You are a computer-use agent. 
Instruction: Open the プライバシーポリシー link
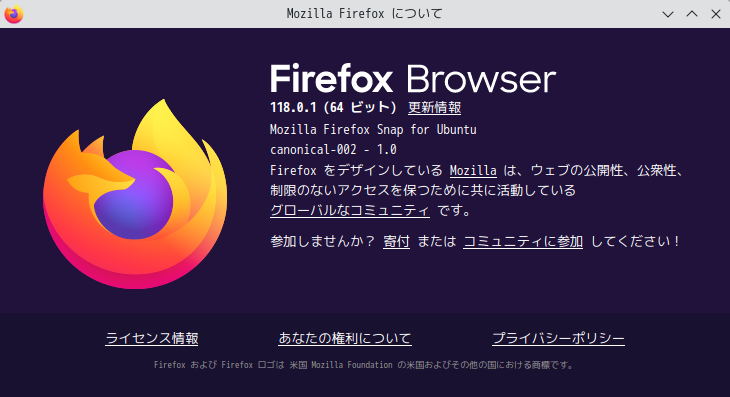pyautogui.click(x=558, y=338)
